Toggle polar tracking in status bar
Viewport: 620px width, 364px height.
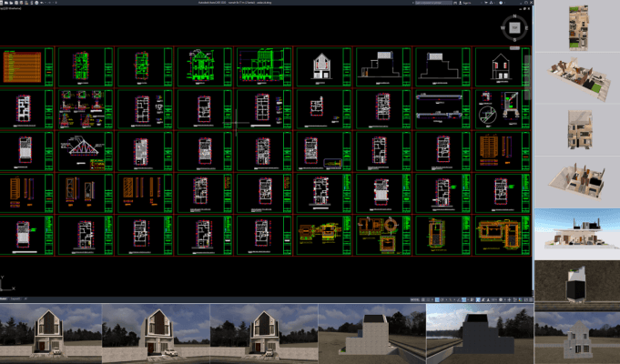(x=442, y=299)
